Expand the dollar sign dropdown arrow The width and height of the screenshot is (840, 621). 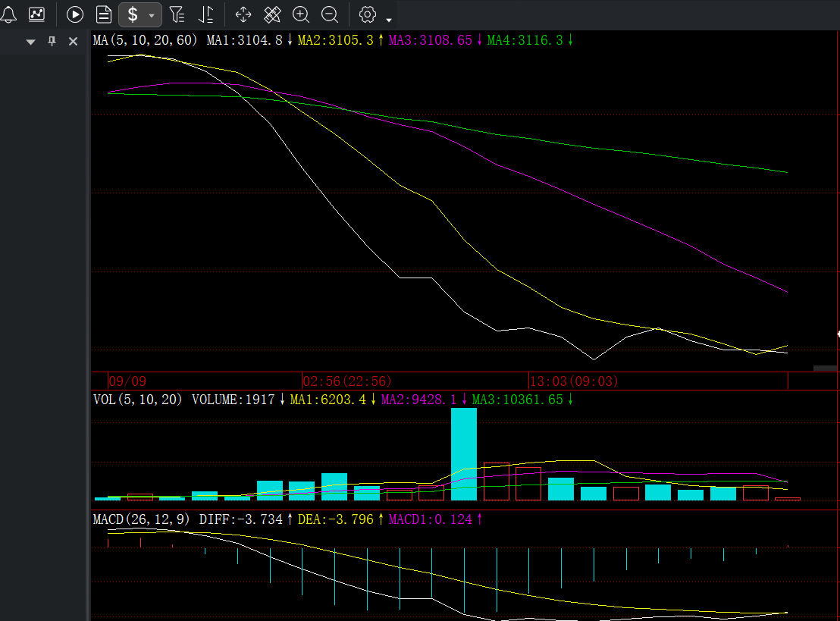[152, 15]
